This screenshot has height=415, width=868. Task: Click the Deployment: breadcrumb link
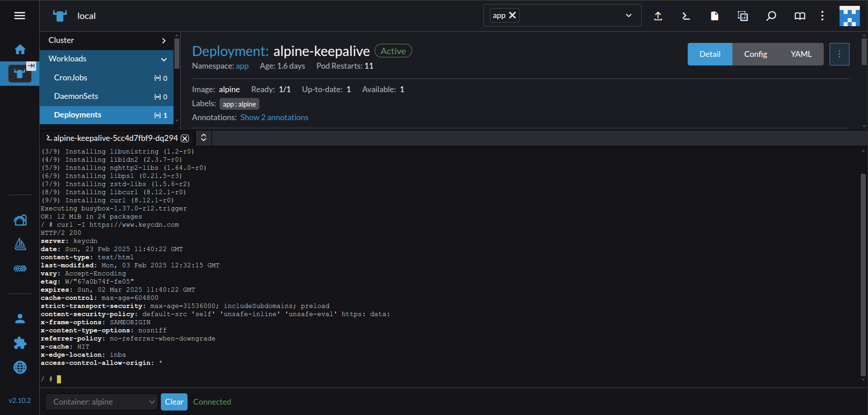(230, 51)
